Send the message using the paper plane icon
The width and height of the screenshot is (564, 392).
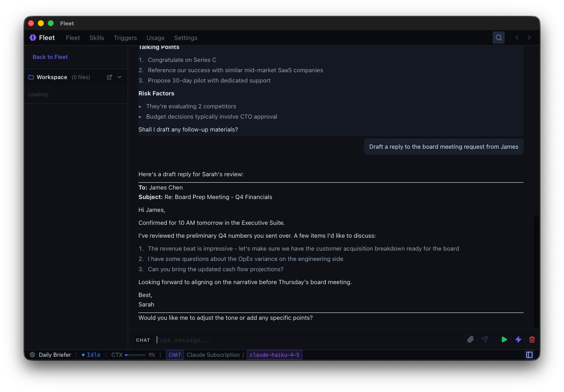pos(485,339)
